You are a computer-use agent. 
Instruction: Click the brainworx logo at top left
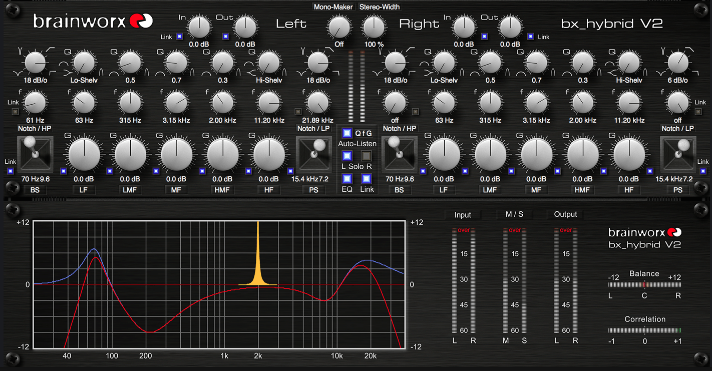pos(93,21)
